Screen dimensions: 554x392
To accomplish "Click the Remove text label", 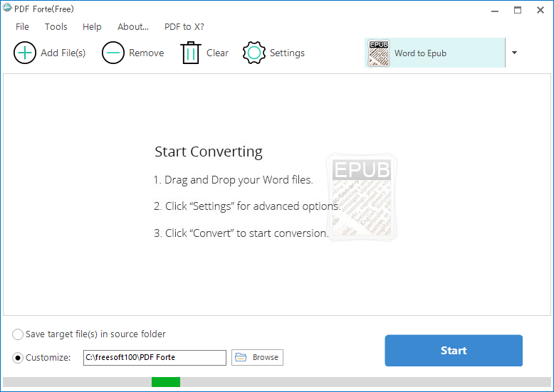I will pos(146,53).
